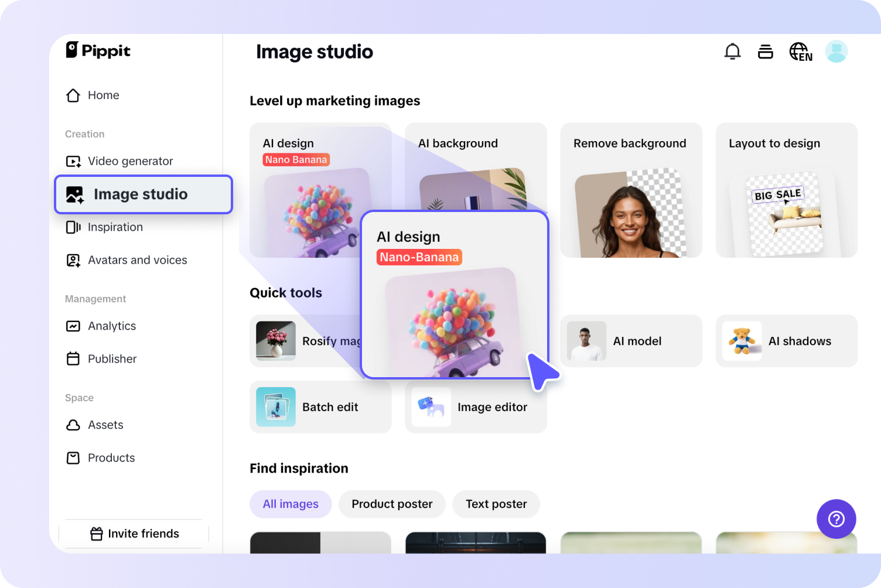Select Video generator in the sidebar
The image size is (881, 588).
point(129,161)
